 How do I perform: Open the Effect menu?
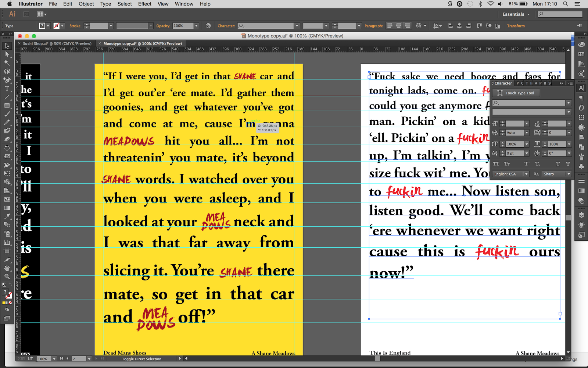[145, 4]
